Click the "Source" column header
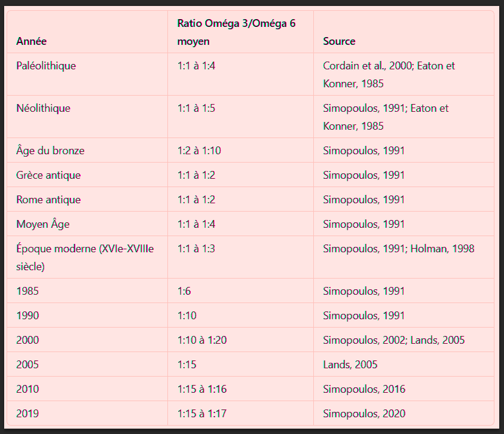 [x=339, y=41]
